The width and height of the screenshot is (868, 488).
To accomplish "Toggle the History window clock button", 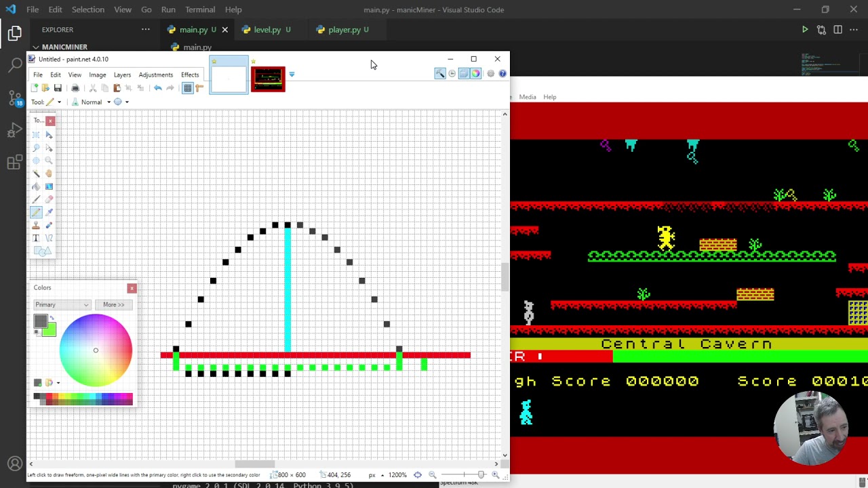I will pyautogui.click(x=452, y=74).
